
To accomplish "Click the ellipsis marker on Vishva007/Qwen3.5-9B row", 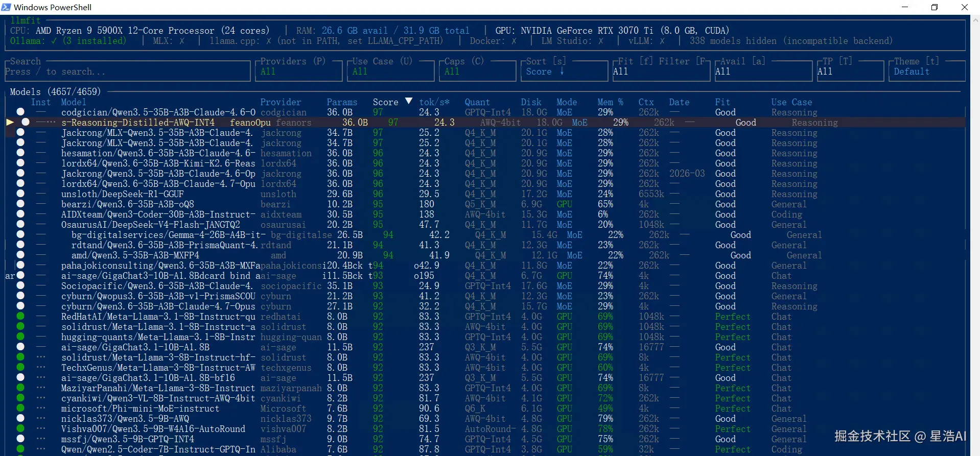I will point(41,429).
